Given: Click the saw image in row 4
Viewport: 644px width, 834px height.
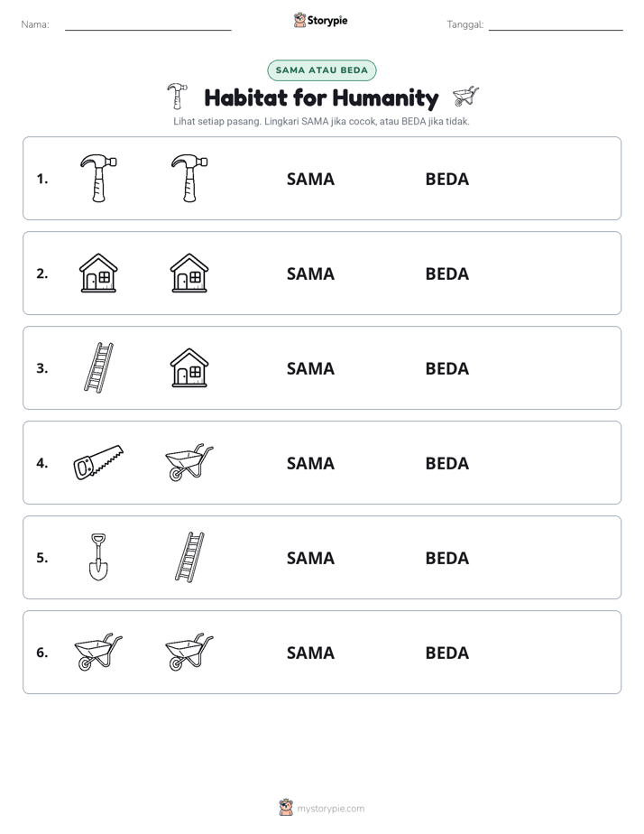Looking at the screenshot, I should pyautogui.click(x=98, y=462).
